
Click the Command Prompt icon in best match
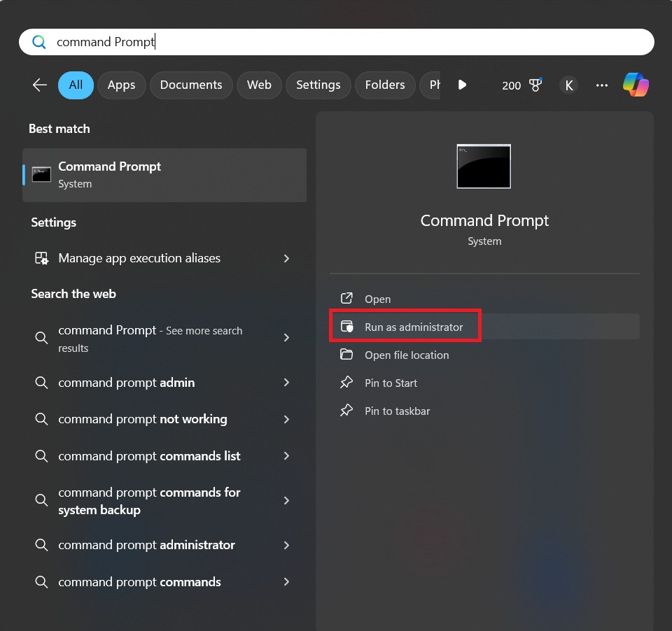pyautogui.click(x=41, y=174)
